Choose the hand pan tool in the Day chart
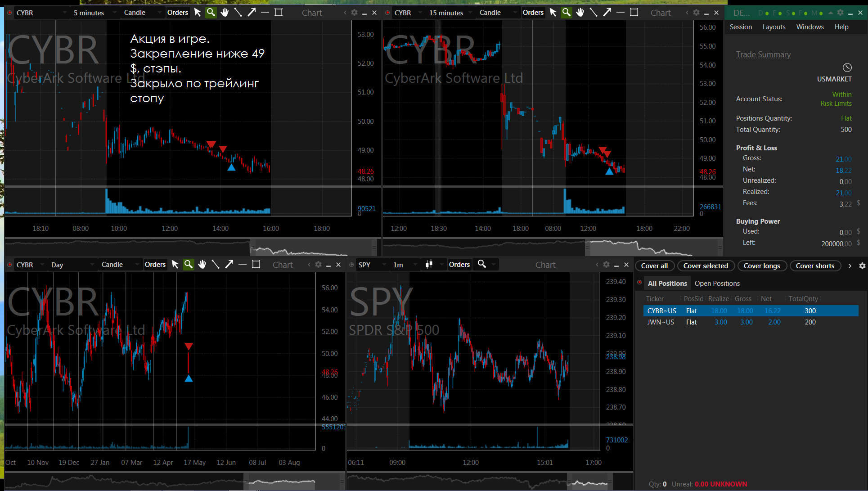The width and height of the screenshot is (868, 491). click(202, 265)
